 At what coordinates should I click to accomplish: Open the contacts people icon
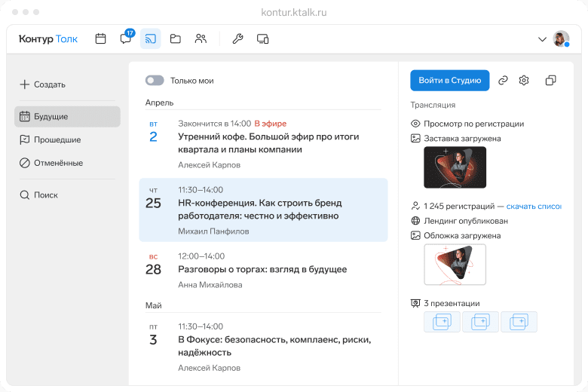[x=200, y=38]
